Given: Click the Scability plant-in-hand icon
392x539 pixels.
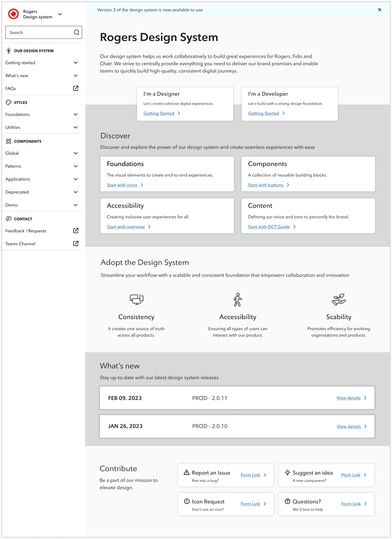Looking at the screenshot, I should coord(339,299).
